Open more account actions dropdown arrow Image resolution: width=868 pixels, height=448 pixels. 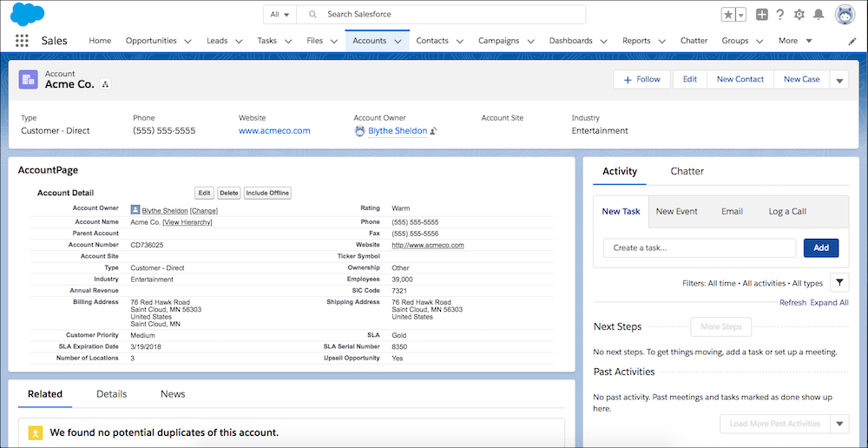(x=838, y=80)
